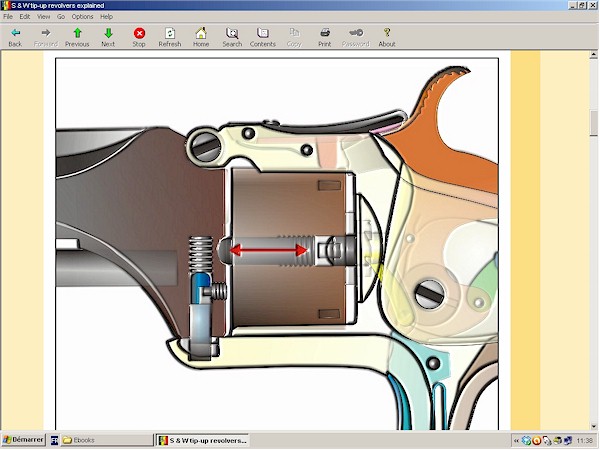This screenshot has height=450, width=600.
Task: Open the Help menu
Action: click(x=106, y=16)
